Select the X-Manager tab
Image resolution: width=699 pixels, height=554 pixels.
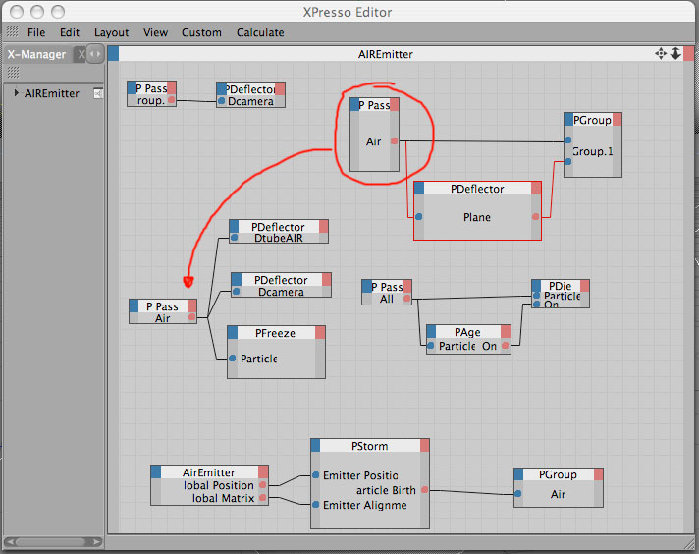click(x=37, y=54)
